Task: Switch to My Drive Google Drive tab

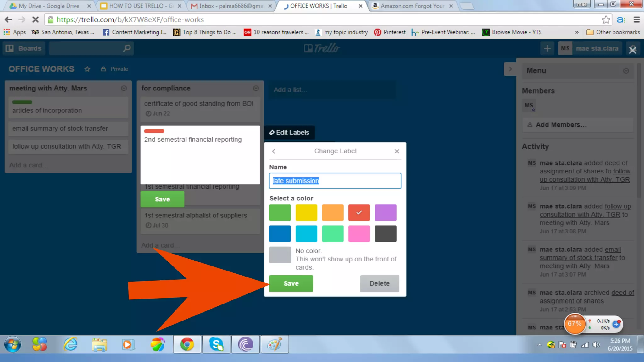Action: [49, 6]
